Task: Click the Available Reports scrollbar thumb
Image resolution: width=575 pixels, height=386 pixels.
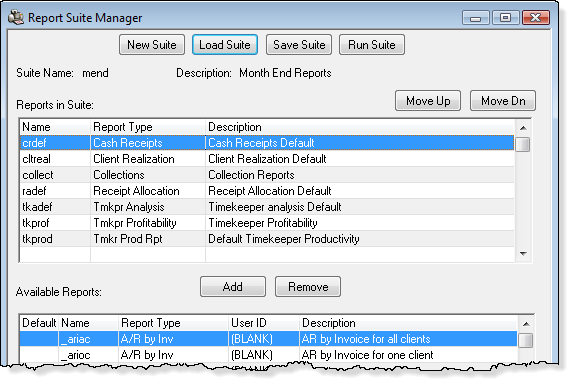Action: pos(526,340)
